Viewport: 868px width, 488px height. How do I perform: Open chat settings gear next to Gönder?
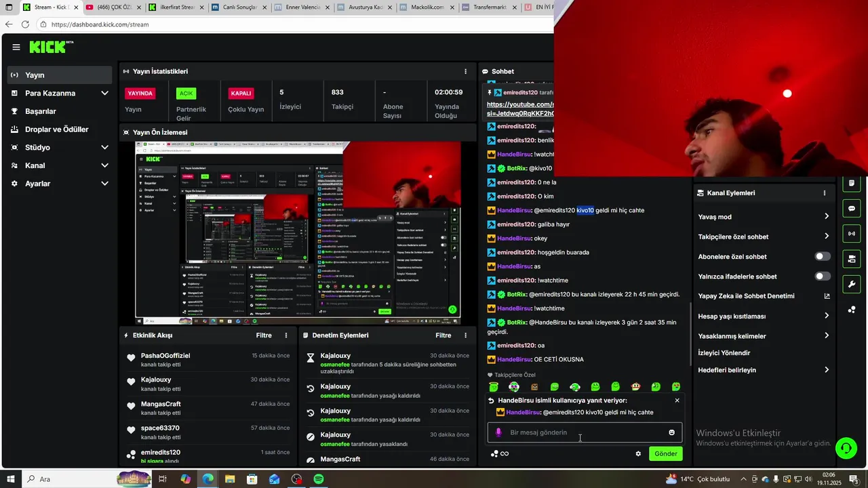pos(638,453)
